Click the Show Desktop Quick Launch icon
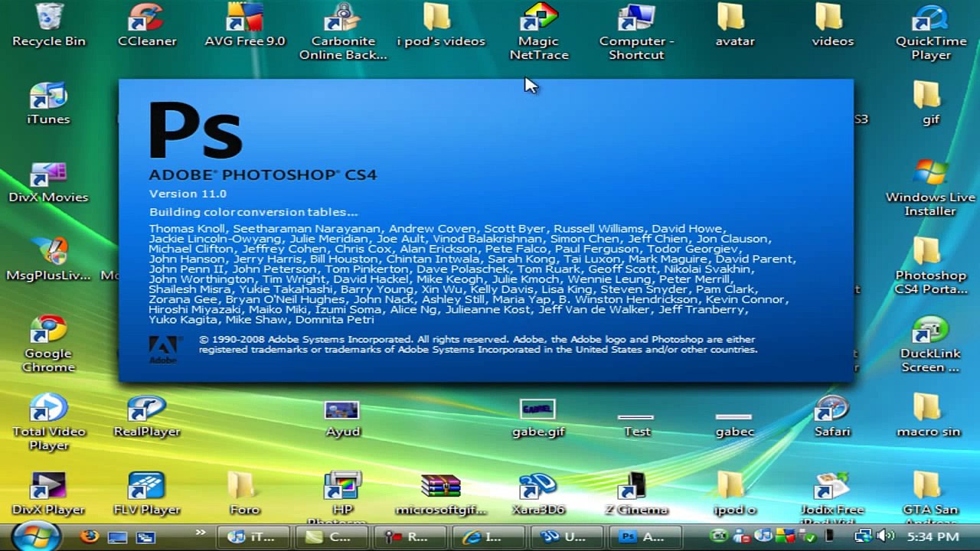The image size is (980, 551). click(117, 536)
